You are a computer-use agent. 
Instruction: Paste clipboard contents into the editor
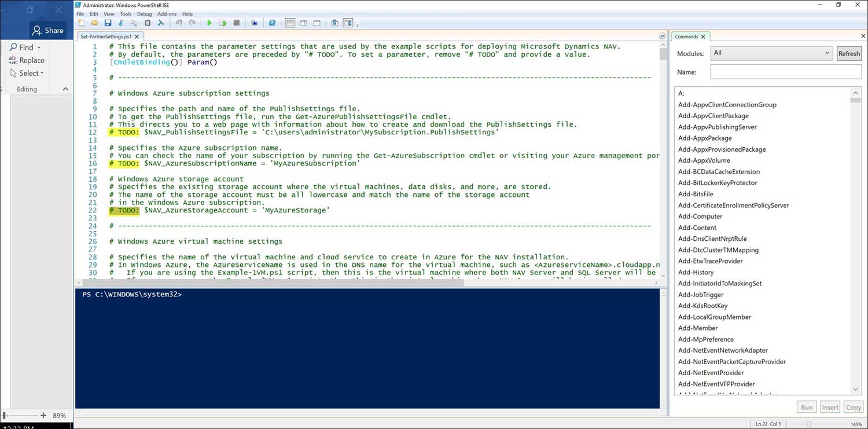[148, 23]
